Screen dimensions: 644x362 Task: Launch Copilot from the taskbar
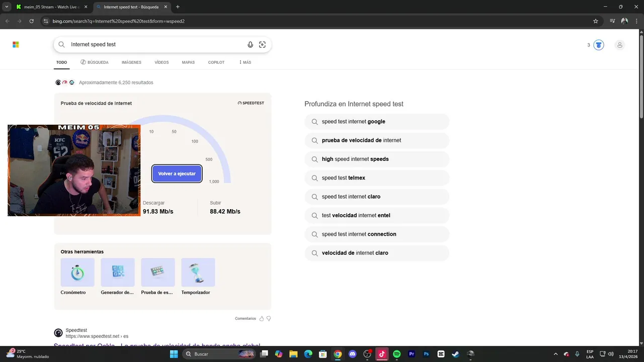279,354
